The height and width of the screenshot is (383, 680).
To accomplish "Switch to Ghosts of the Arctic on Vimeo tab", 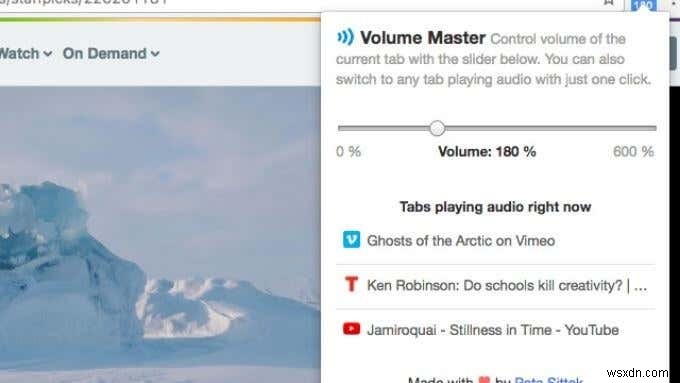I will (496, 241).
